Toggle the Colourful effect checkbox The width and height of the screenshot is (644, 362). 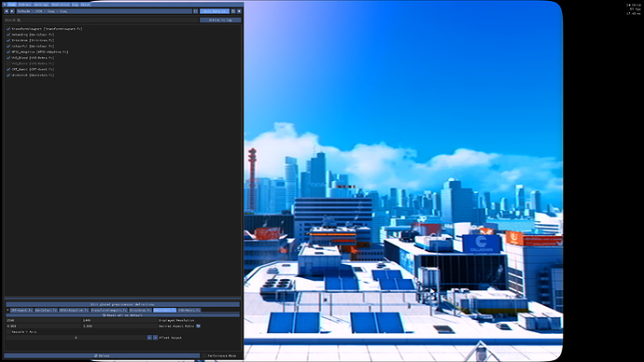[8, 47]
